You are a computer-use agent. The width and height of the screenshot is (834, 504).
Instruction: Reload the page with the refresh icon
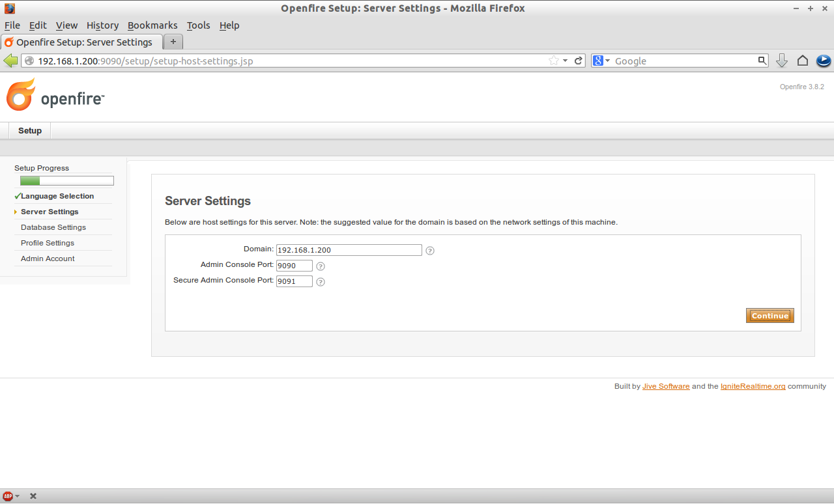(578, 61)
